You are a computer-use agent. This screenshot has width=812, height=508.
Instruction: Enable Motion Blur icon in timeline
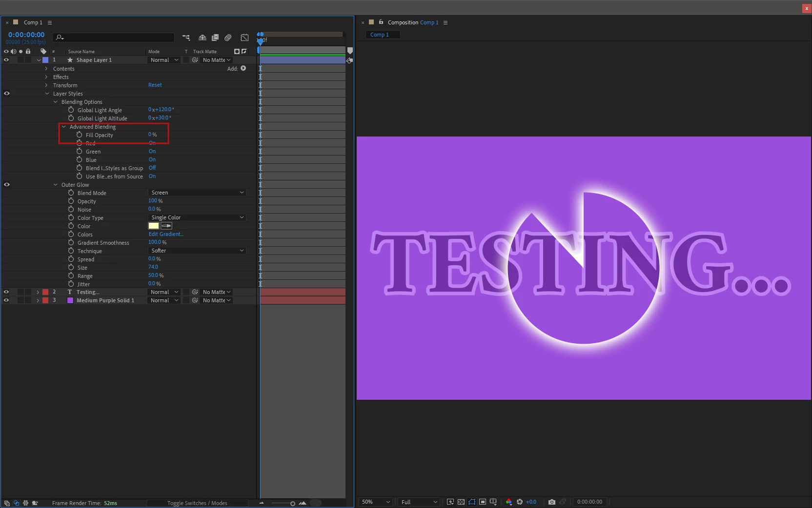click(228, 38)
